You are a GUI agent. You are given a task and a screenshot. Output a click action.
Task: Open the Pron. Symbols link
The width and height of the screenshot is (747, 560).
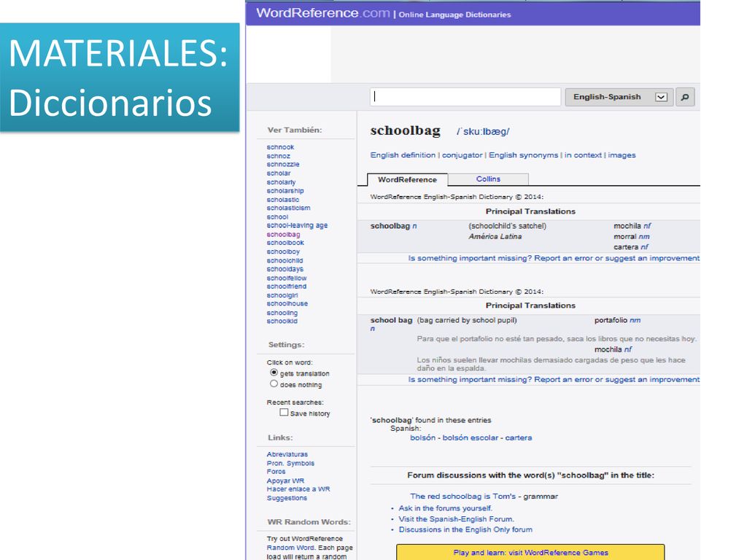click(290, 463)
